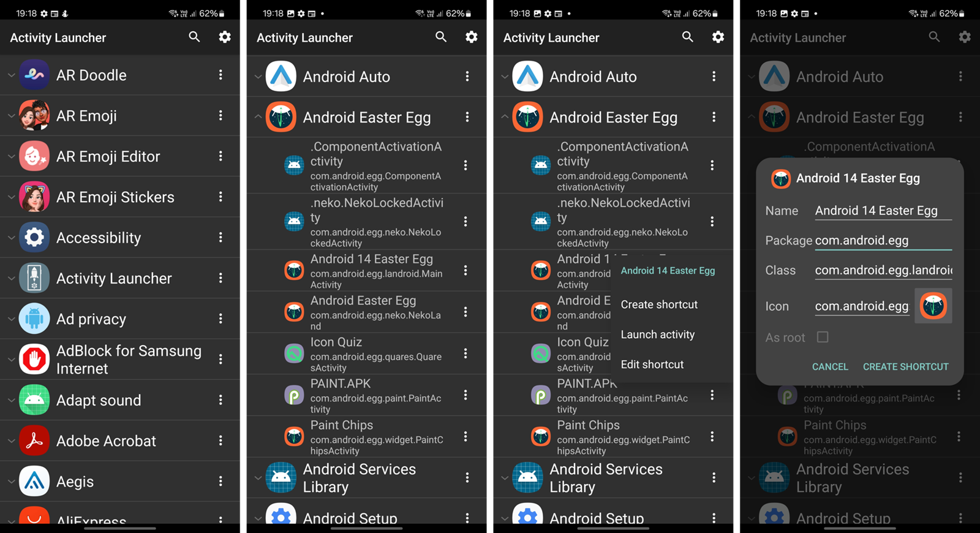Expand the Adobe Acrobat entry chevron
980x533 pixels.
(x=11, y=440)
